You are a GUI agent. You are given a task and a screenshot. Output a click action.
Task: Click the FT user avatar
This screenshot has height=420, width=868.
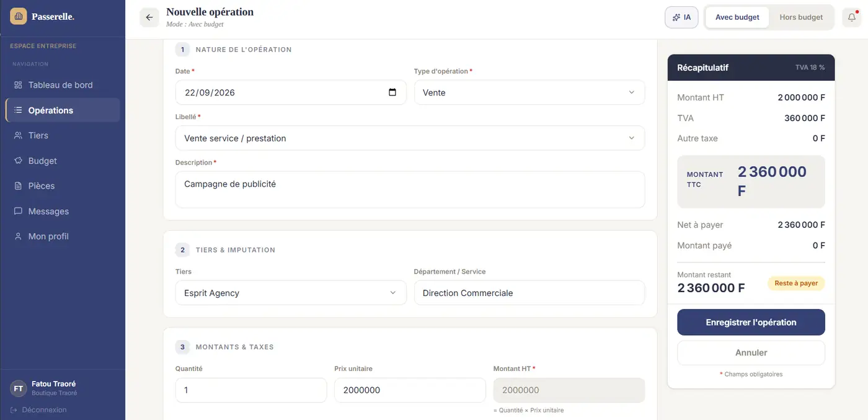click(x=19, y=388)
